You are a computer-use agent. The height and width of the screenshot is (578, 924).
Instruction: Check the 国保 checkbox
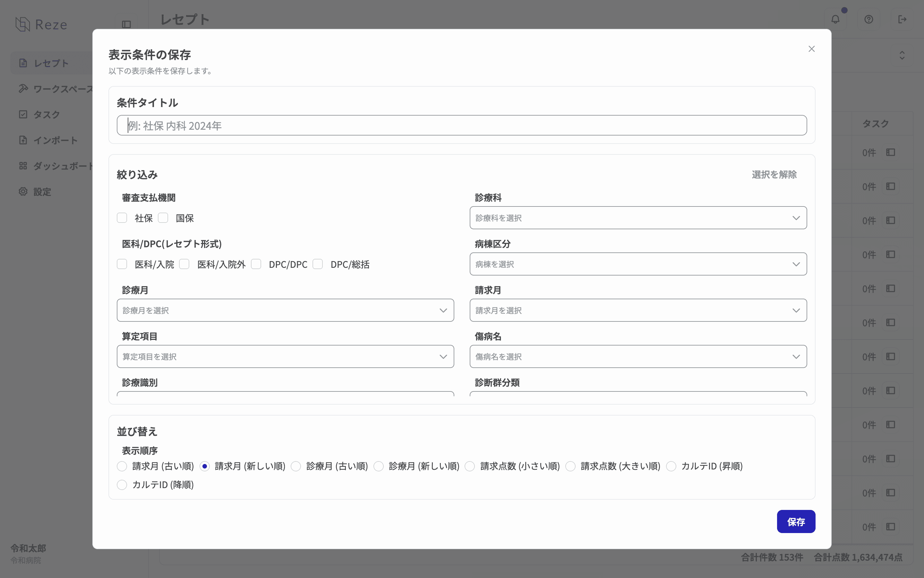(x=163, y=218)
